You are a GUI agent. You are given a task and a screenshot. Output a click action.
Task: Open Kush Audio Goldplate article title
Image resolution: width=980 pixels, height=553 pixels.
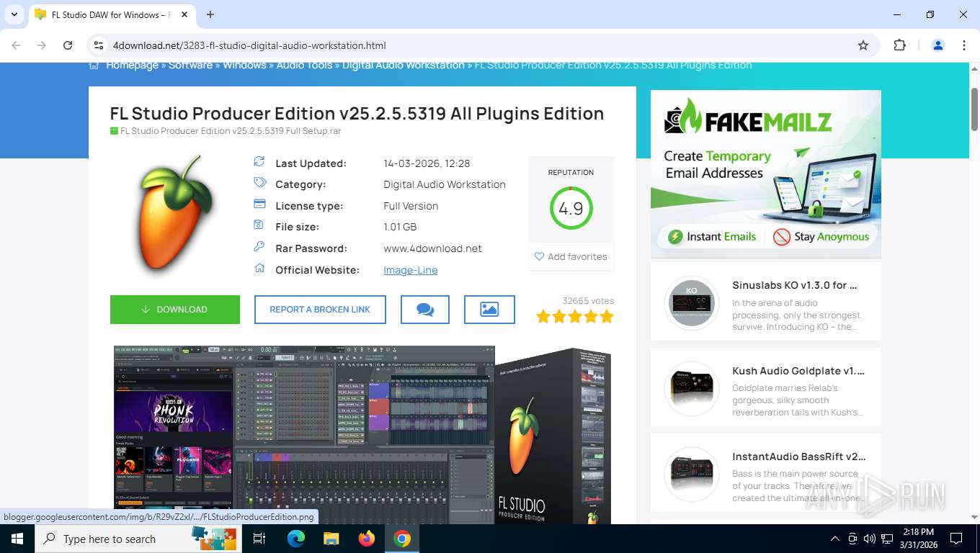tap(798, 371)
